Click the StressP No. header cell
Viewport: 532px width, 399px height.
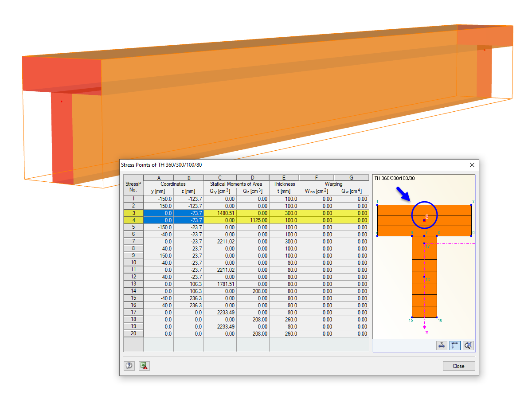(133, 185)
